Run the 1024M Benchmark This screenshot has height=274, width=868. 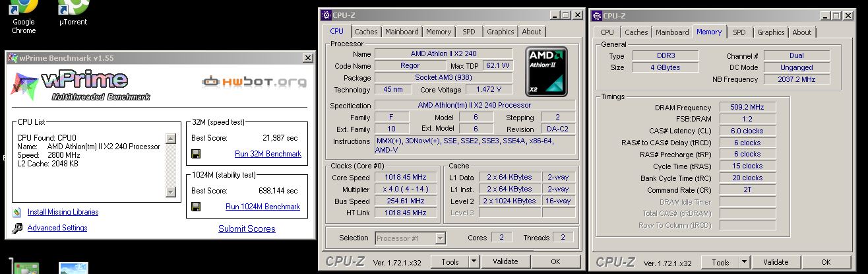pyautogui.click(x=263, y=207)
